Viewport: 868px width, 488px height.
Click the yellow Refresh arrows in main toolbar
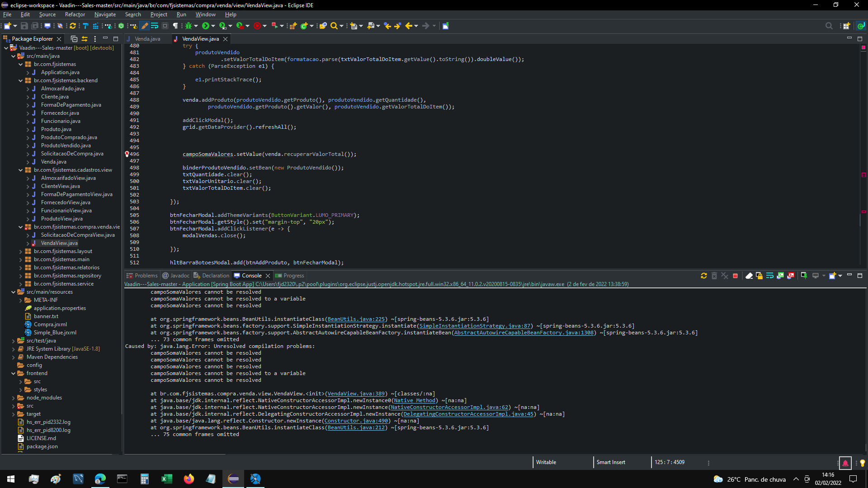[72, 26]
